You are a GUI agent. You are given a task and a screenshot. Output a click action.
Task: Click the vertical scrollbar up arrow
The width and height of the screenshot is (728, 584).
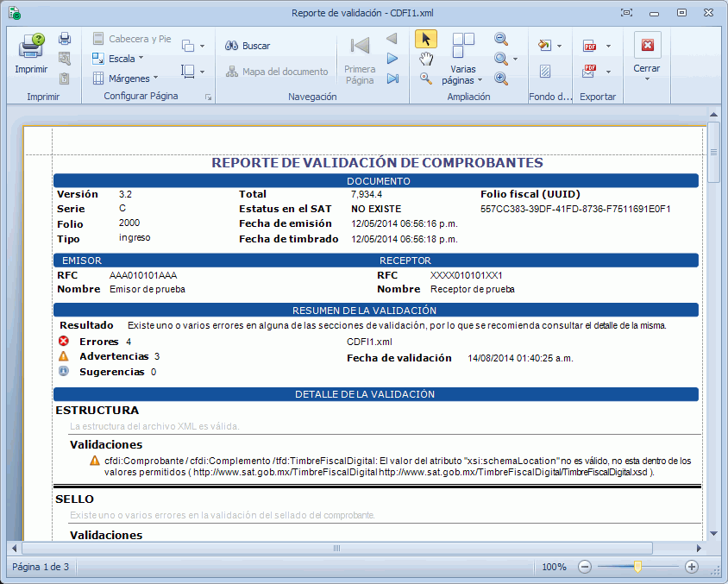coord(713,114)
